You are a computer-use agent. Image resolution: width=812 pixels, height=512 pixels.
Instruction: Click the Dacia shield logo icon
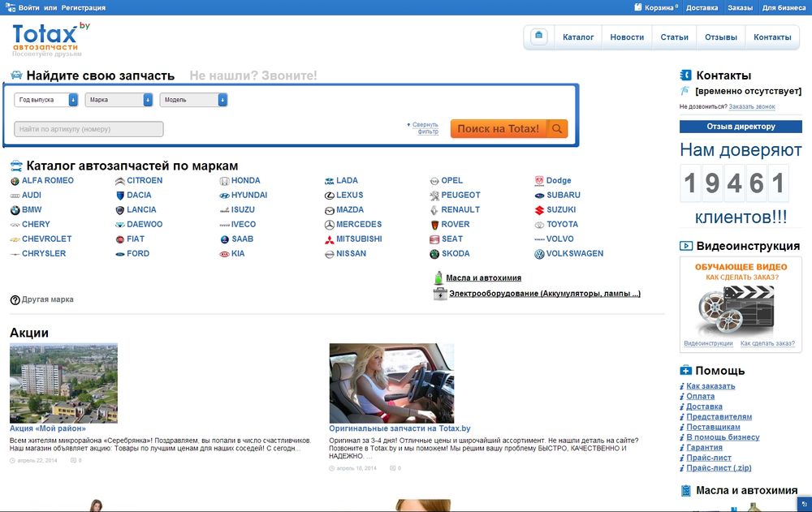click(120, 196)
